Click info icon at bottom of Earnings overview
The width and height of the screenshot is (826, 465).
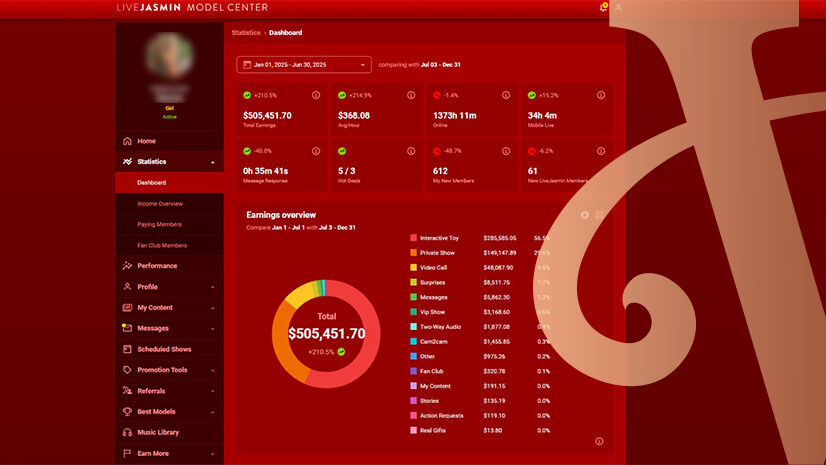click(x=599, y=441)
